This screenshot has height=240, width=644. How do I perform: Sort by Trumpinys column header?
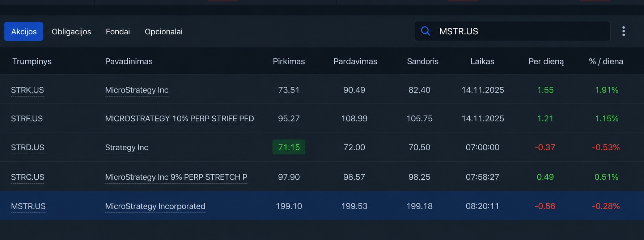click(x=32, y=61)
